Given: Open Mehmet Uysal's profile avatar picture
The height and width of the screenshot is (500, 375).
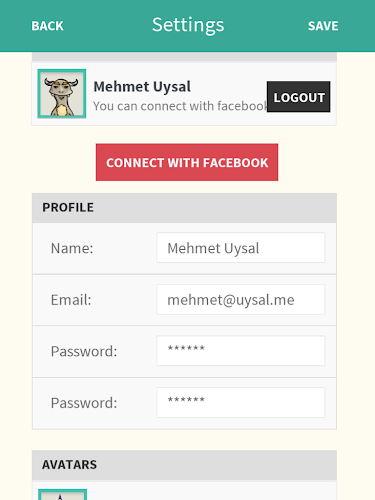Looking at the screenshot, I should [62, 94].
